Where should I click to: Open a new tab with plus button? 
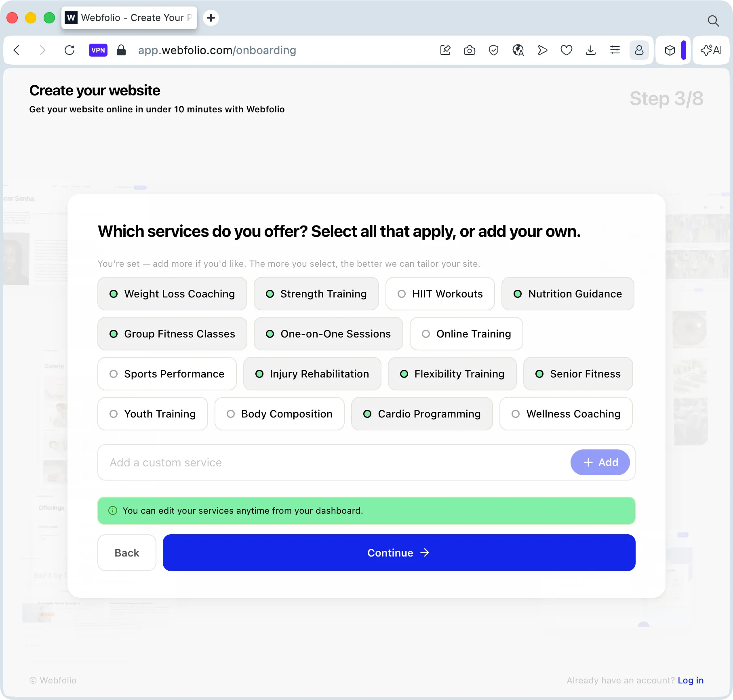click(211, 18)
